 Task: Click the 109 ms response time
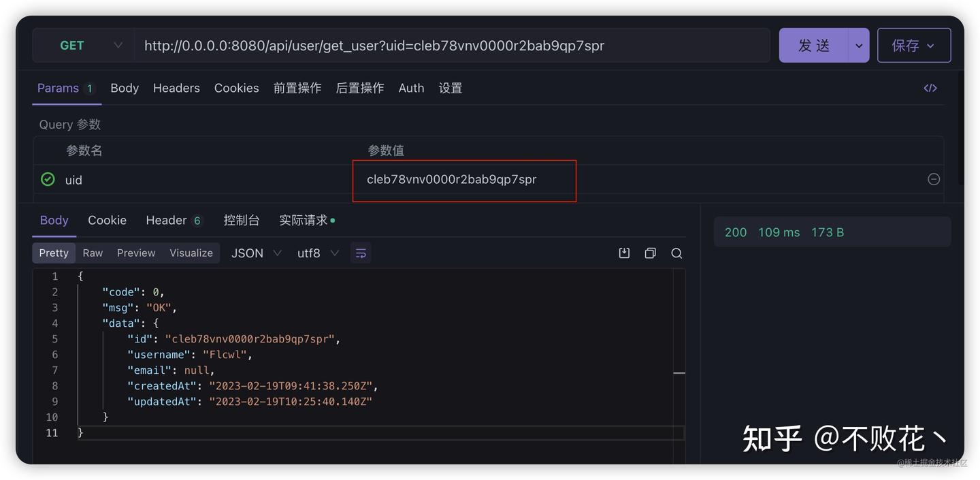point(779,233)
